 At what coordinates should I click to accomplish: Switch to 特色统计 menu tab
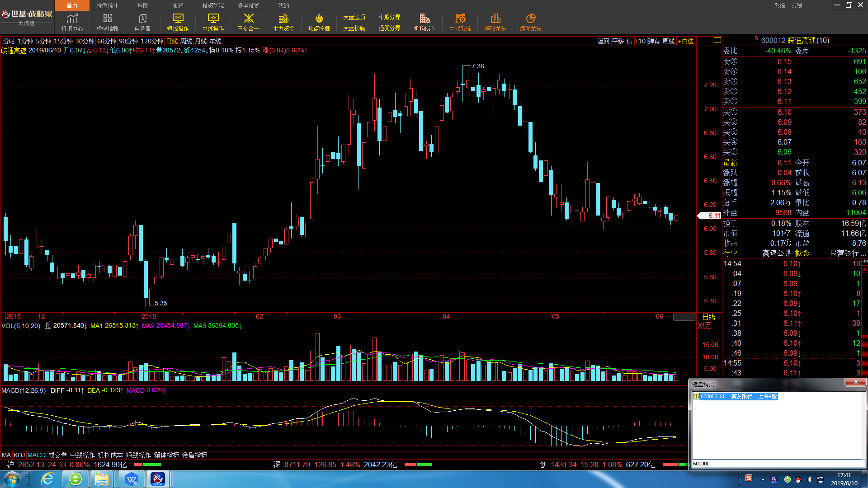tap(107, 5)
